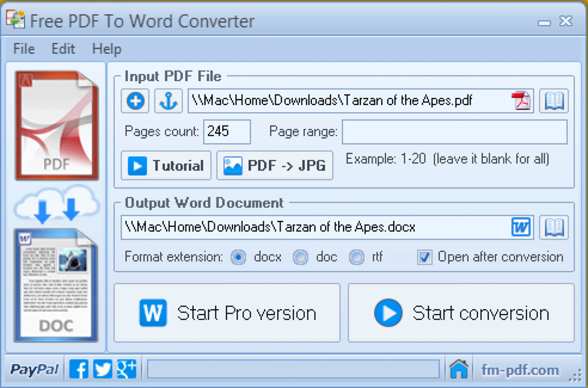Click the 'Page range:' label
This screenshot has height=388, width=588.
(x=303, y=131)
